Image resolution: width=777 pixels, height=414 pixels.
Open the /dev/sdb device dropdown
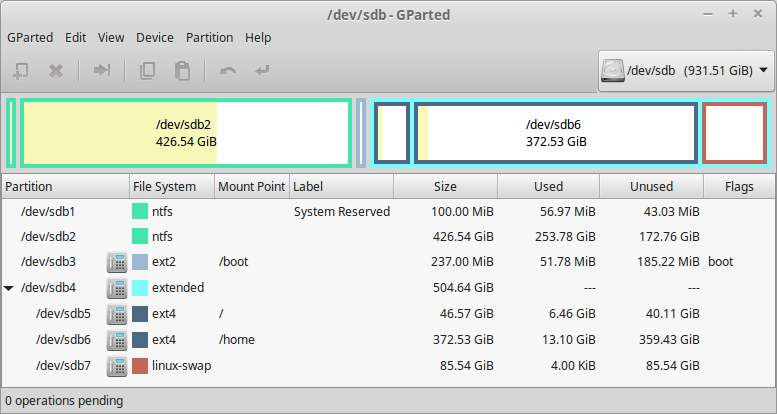(x=686, y=71)
